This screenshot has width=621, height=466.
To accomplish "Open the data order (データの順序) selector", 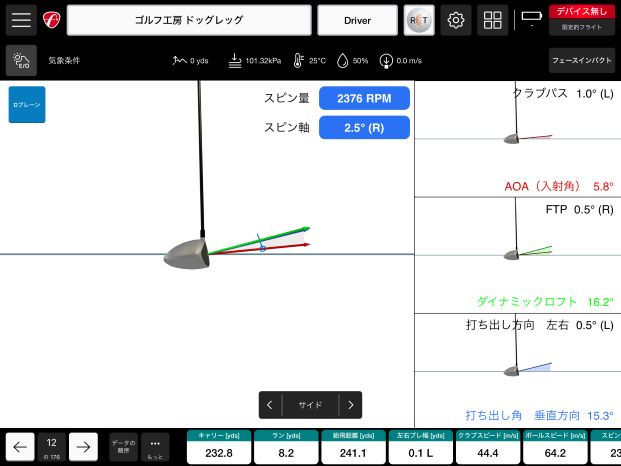I will pyautogui.click(x=123, y=446).
